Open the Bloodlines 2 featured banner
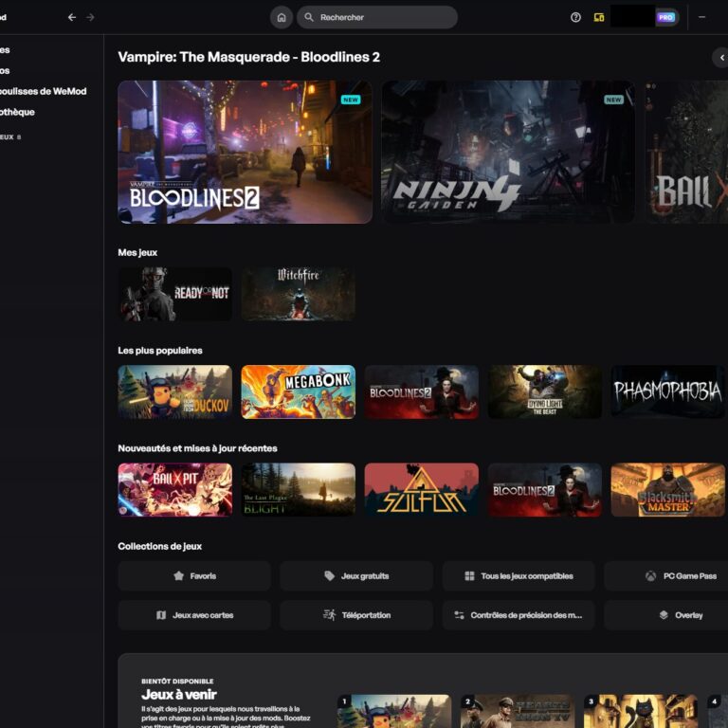 pos(245,152)
